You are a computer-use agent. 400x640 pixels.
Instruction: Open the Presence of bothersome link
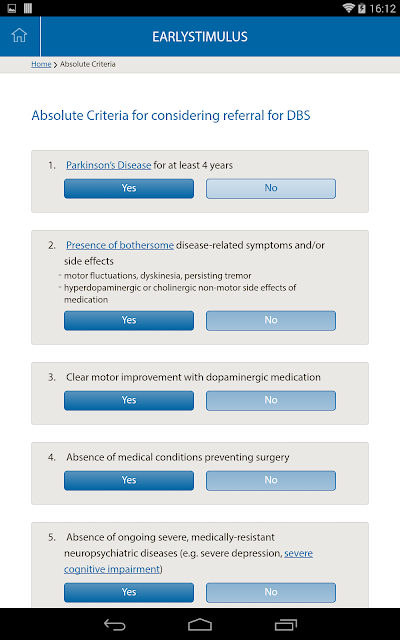pyautogui.click(x=120, y=245)
